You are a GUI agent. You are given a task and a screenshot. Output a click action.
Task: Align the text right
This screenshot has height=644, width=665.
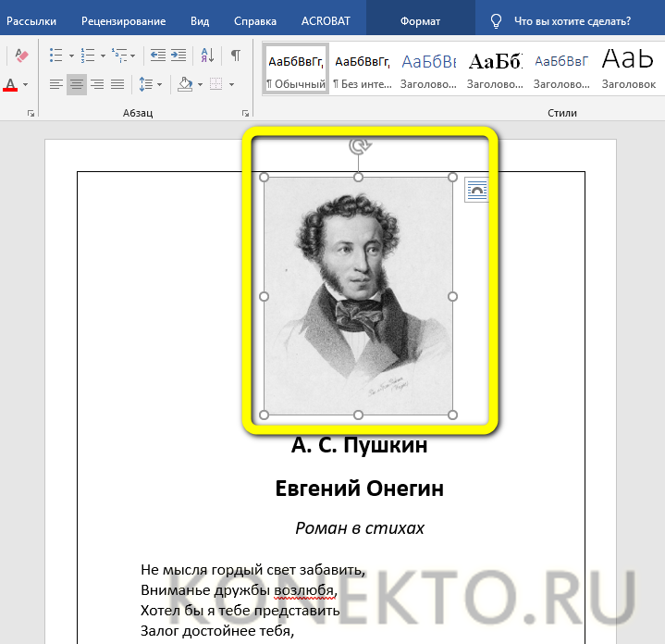[97, 84]
